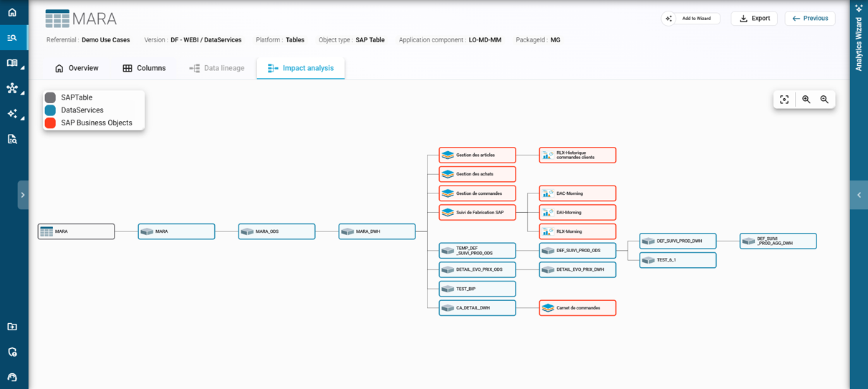Image resolution: width=868 pixels, height=389 pixels.
Task: Expand the left sidebar panel chevron
Action: click(x=23, y=195)
